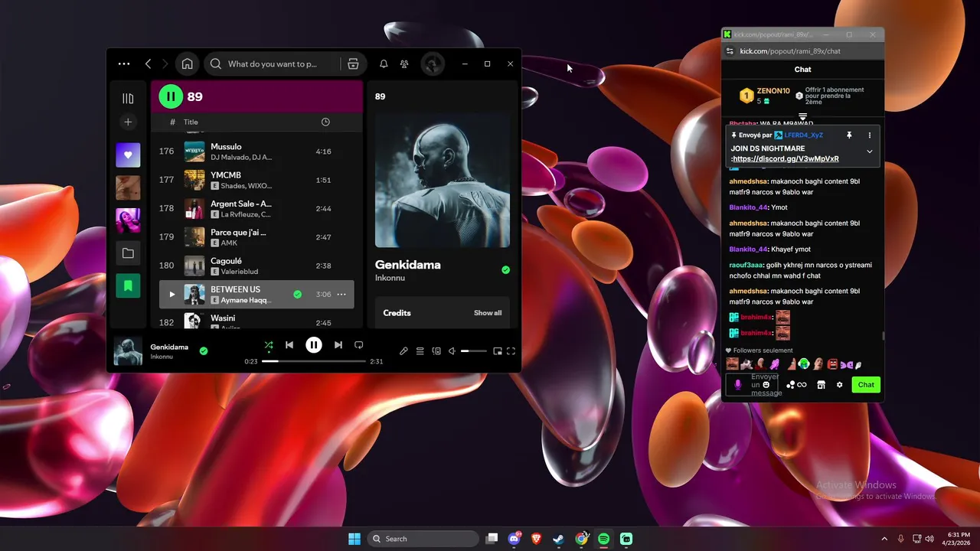The width and height of the screenshot is (980, 551).
Task: Open Discord from the taskbar
Action: pyautogui.click(x=514, y=539)
